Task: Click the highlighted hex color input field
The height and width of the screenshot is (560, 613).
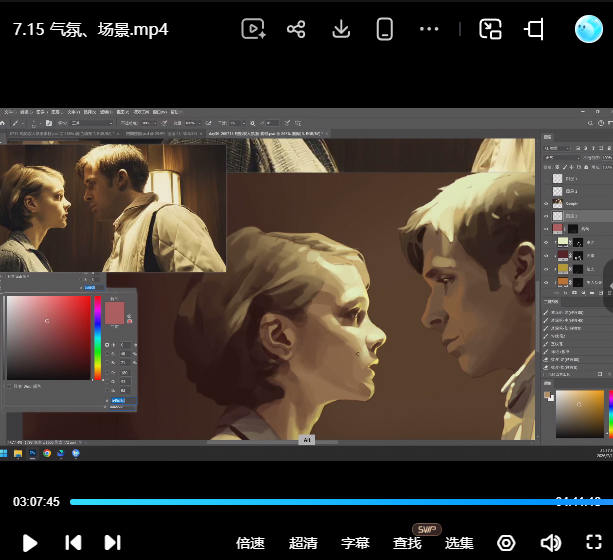Action: 123,400
